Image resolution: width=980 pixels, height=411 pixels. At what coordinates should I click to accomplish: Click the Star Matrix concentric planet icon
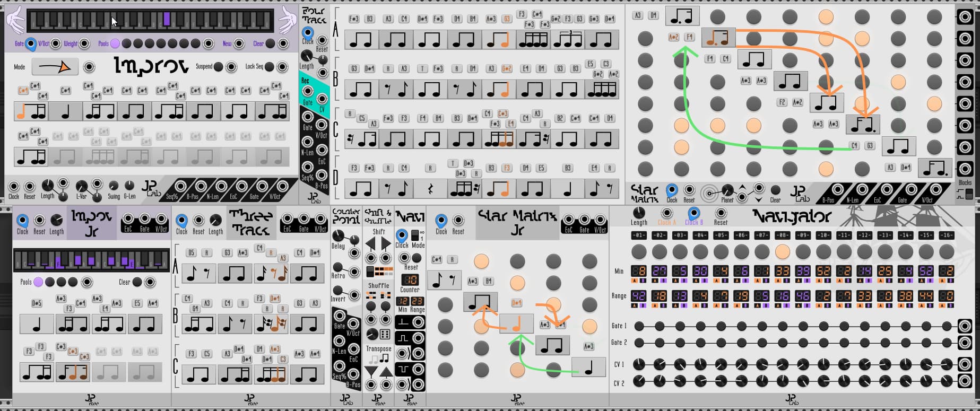tap(709, 193)
